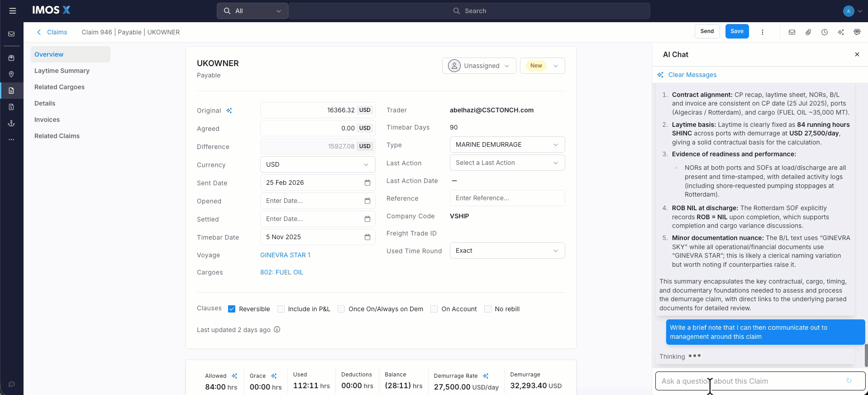
Task: Enable the Include in P&L checkbox
Action: [281, 309]
